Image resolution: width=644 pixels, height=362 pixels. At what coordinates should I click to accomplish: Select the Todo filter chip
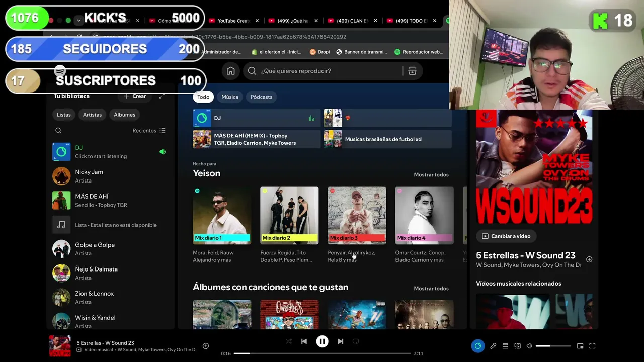click(203, 97)
